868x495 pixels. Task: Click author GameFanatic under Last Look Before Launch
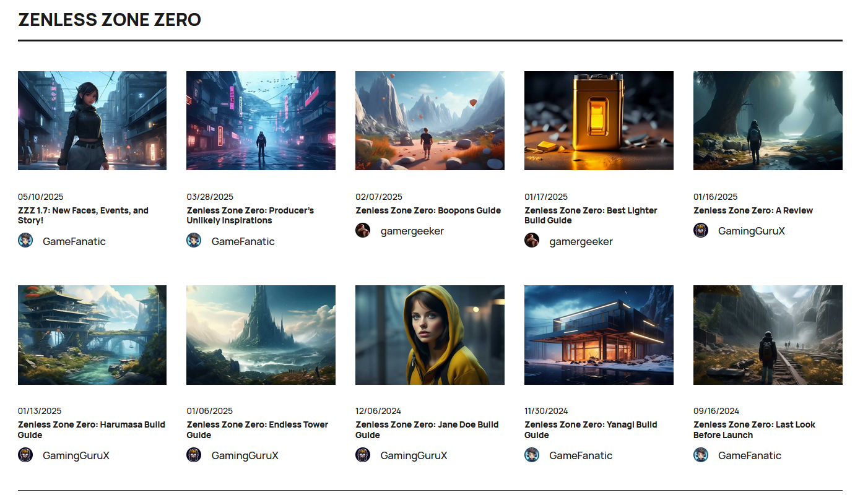[750, 455]
